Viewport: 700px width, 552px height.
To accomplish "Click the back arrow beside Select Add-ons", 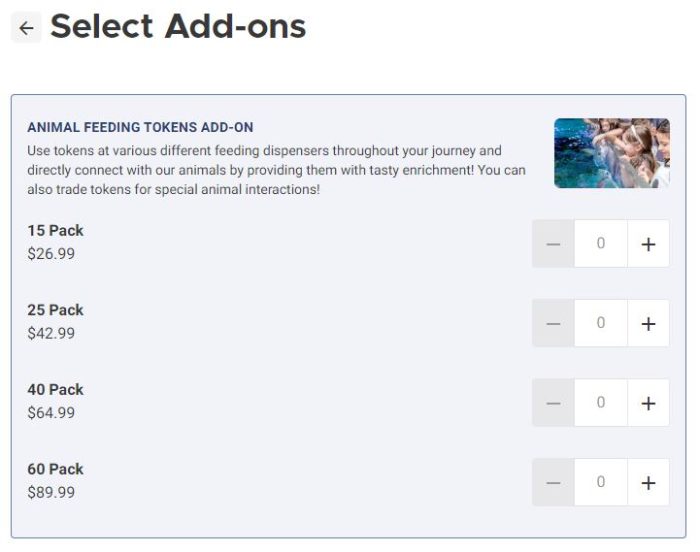I will [26, 28].
